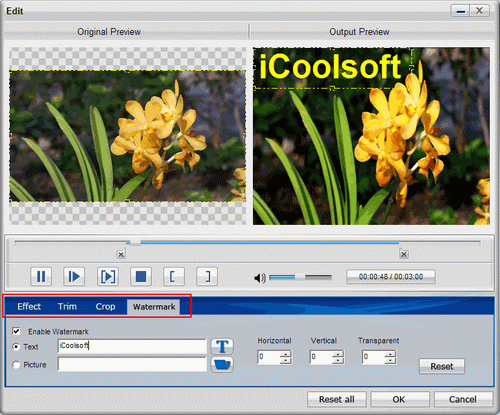Decrease the Vertical value with down arrow
500x415 pixels.
[338, 360]
